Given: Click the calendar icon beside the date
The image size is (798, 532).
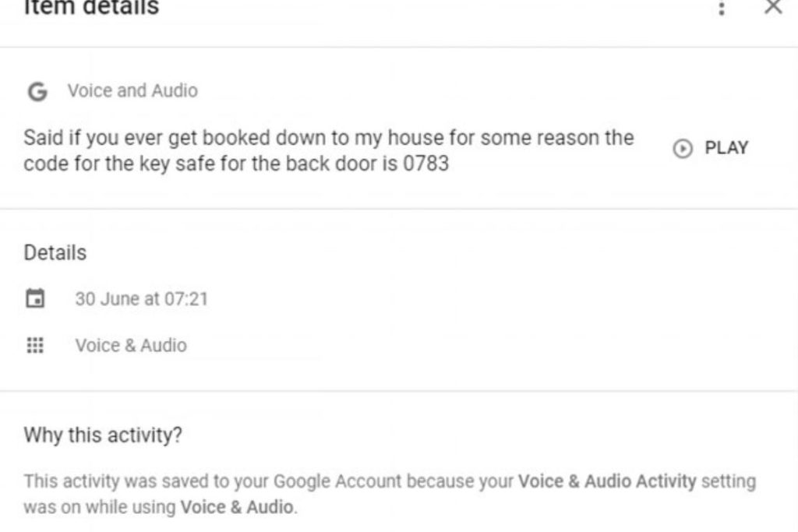Looking at the screenshot, I should click(x=35, y=298).
